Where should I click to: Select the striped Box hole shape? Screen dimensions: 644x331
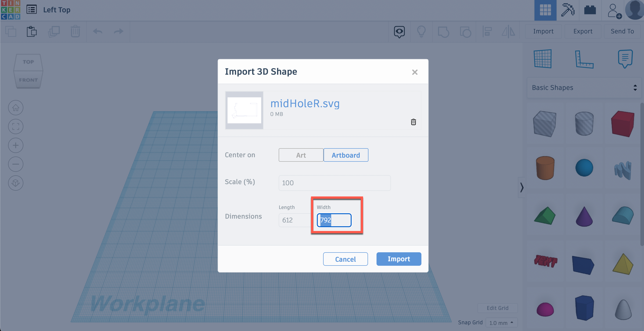(545, 124)
